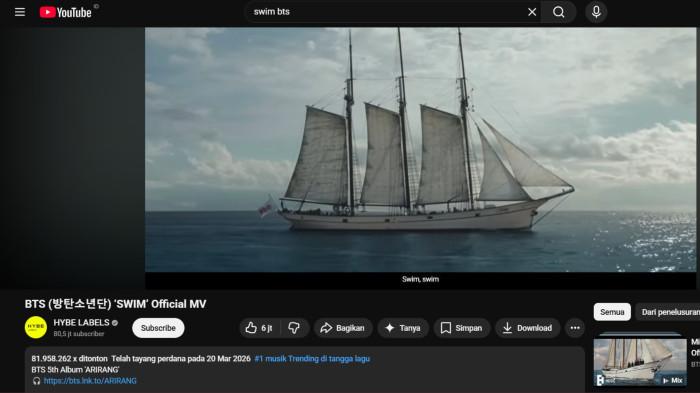Click the video title 'SWIM' Official MV
Screen dimensions: 700x393
[x=115, y=304]
